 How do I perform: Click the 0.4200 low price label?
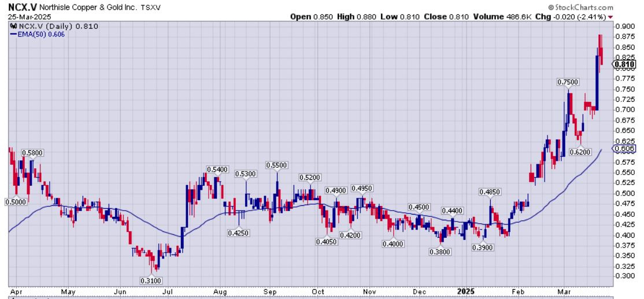[x=350, y=235]
